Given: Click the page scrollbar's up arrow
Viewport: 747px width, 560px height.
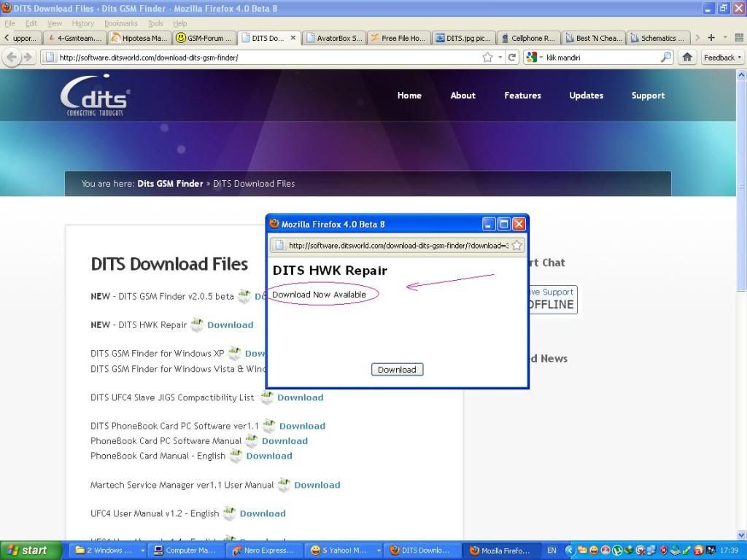Looking at the screenshot, I should (x=741, y=75).
